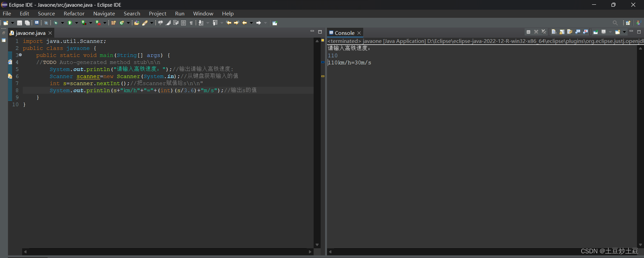Click the Forward navigation arrow
Screen dimensions: 644x258
258,23
